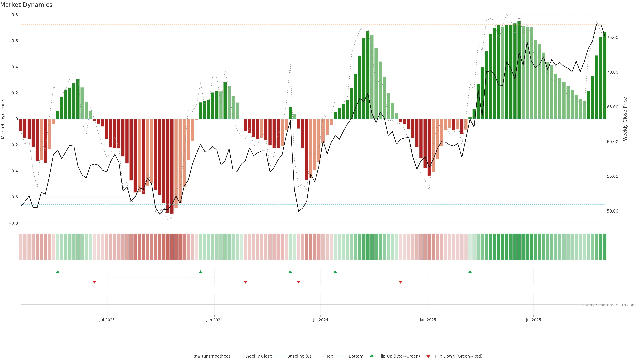This screenshot has height=362, width=644.
Task: Hide the Top threshold line via legend
Action: (330, 356)
